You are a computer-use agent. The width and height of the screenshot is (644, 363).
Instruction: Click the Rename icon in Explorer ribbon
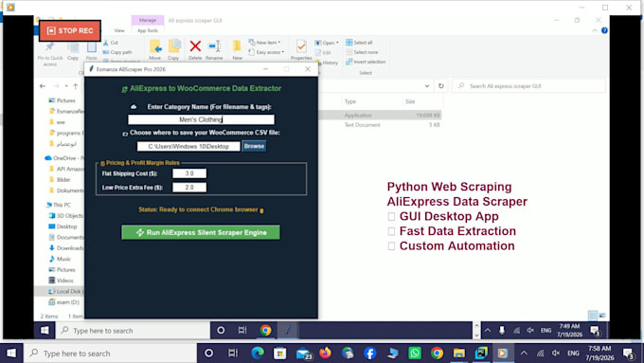tap(214, 46)
